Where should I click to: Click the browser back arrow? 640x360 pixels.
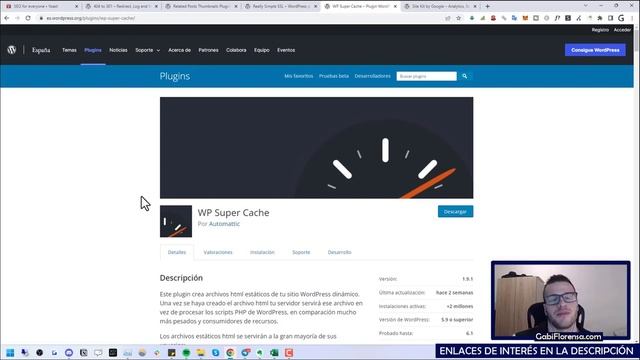(7, 18)
